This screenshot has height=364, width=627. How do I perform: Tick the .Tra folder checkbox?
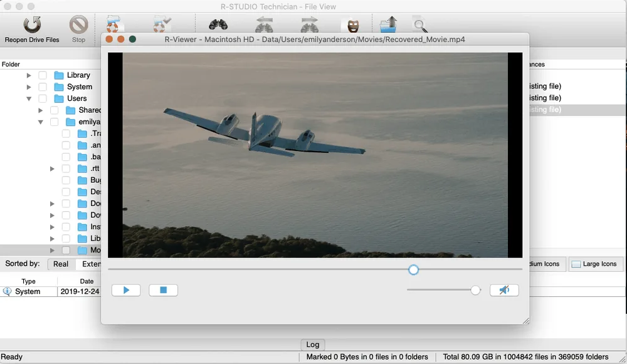click(x=66, y=133)
